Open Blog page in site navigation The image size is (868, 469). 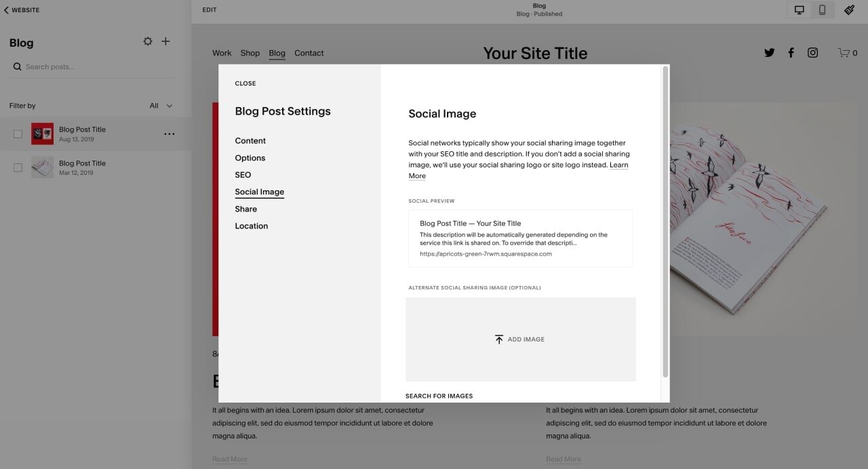277,53
